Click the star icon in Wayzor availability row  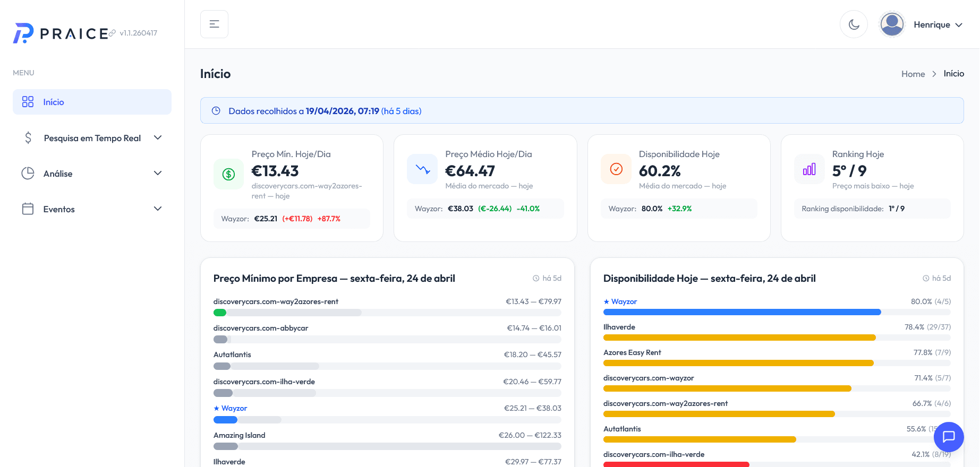tap(606, 301)
